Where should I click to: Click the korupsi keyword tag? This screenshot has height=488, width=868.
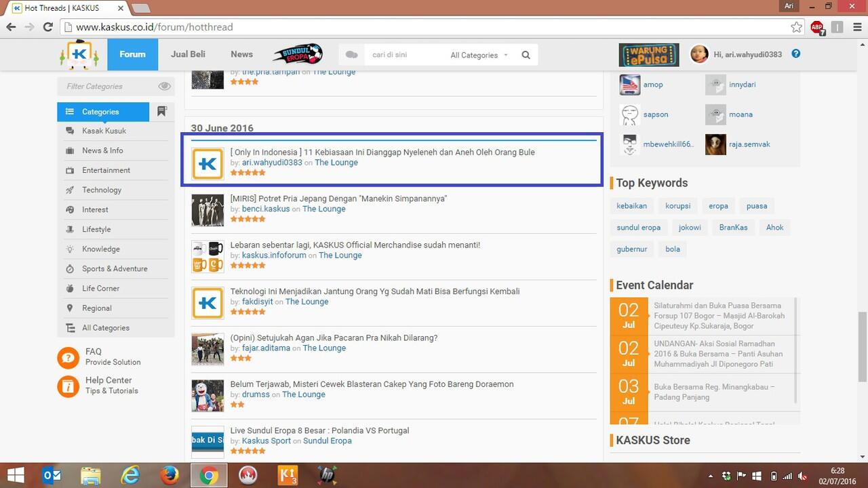677,206
